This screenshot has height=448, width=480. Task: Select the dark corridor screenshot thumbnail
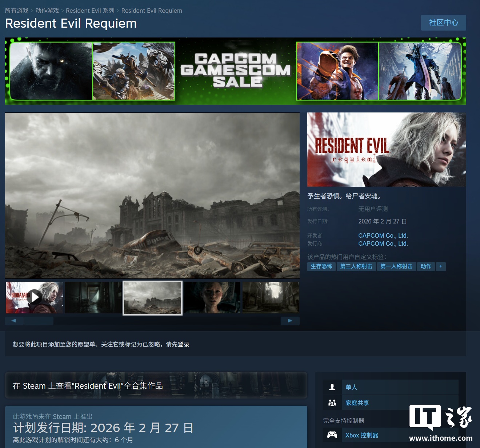click(93, 297)
